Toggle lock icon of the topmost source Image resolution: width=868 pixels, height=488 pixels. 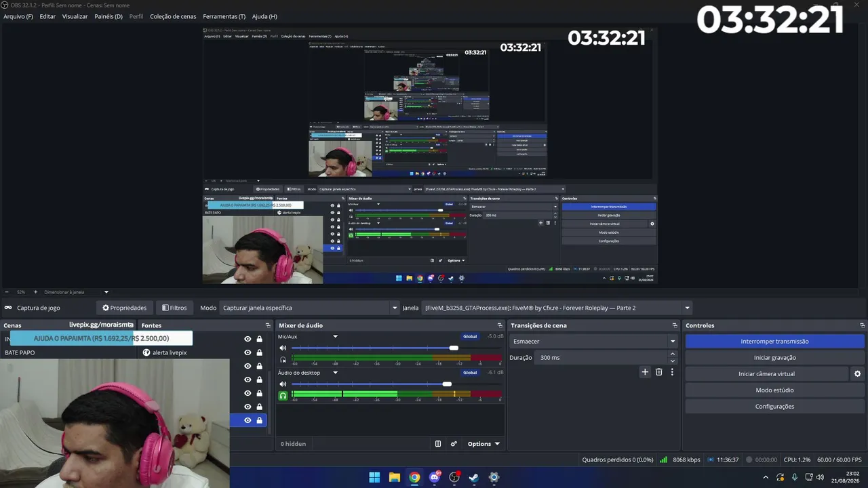click(x=259, y=339)
